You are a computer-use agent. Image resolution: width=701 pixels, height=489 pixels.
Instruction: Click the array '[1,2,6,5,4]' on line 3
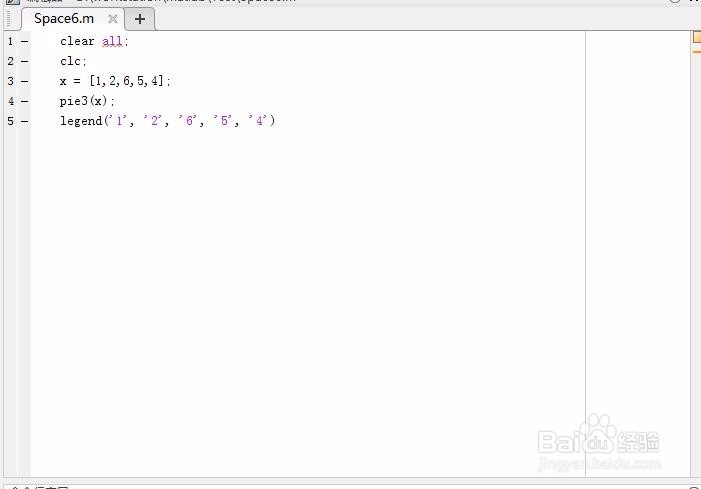pyautogui.click(x=127, y=81)
